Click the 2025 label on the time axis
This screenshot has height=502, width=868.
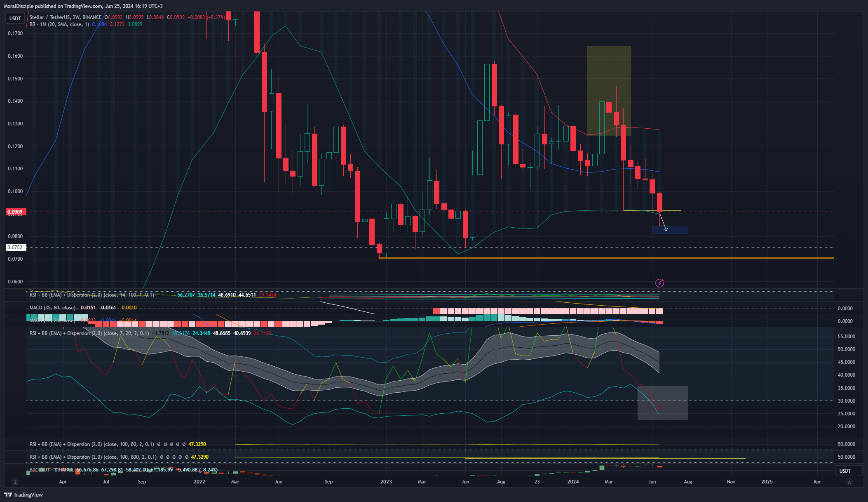click(x=767, y=482)
